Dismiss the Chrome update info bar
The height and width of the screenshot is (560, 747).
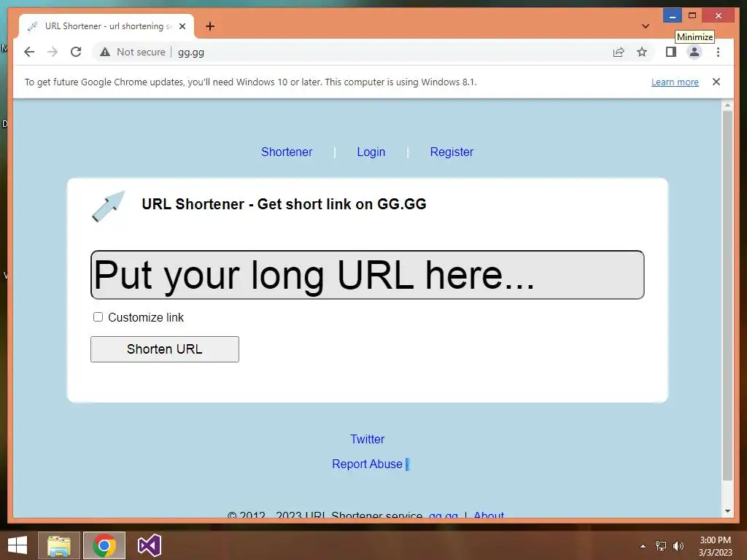(716, 82)
